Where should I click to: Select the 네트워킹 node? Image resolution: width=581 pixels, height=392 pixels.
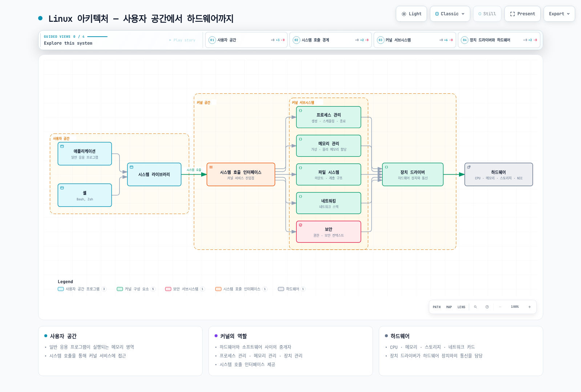[329, 203]
